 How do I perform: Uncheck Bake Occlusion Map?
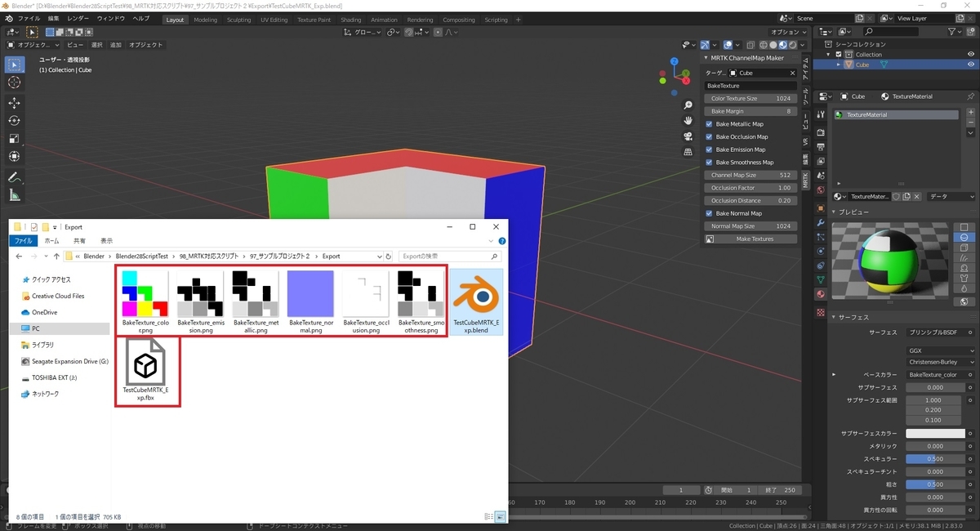pos(709,136)
